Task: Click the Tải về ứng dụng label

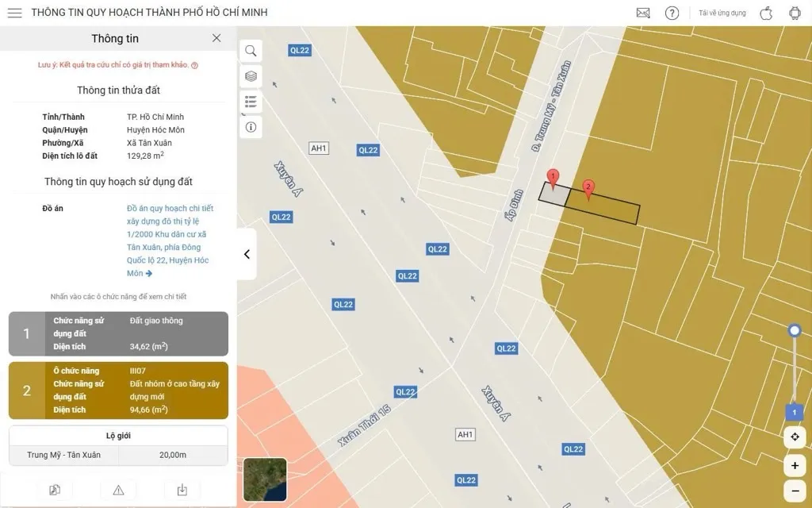Action: click(x=722, y=13)
